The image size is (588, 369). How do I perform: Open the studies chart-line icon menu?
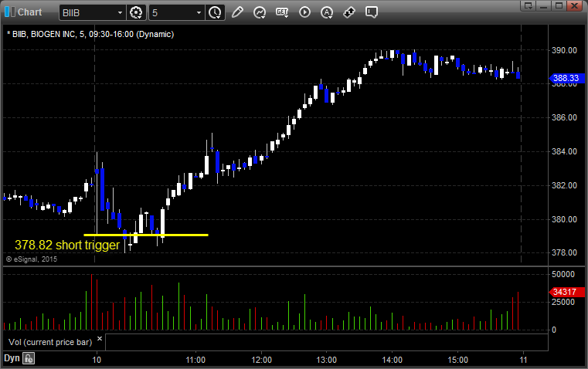click(x=259, y=12)
